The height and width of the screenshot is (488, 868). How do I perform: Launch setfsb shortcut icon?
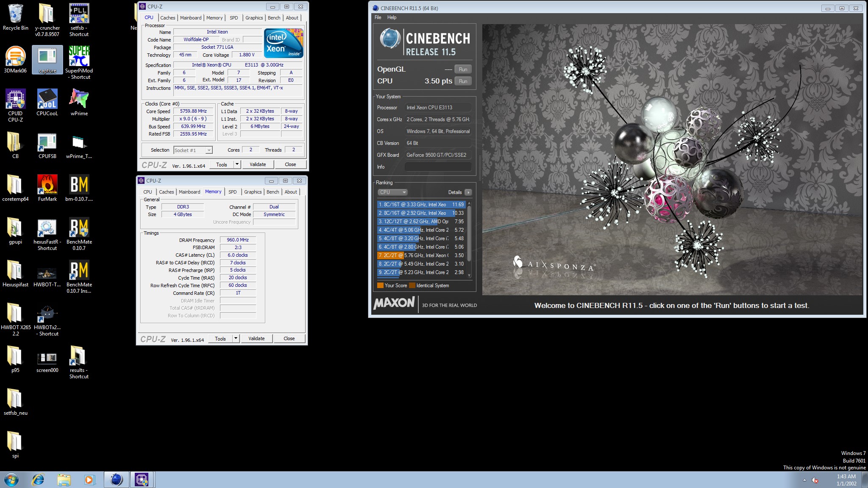pyautogui.click(x=79, y=19)
